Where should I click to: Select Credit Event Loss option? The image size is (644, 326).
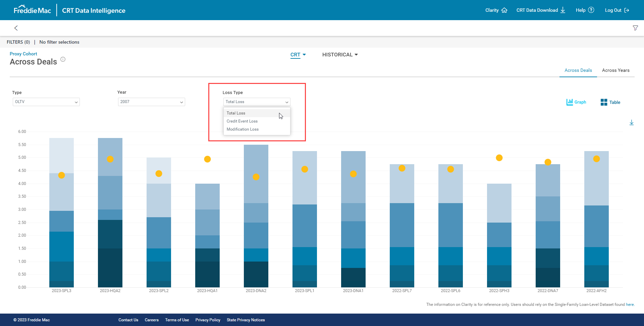pos(257,121)
